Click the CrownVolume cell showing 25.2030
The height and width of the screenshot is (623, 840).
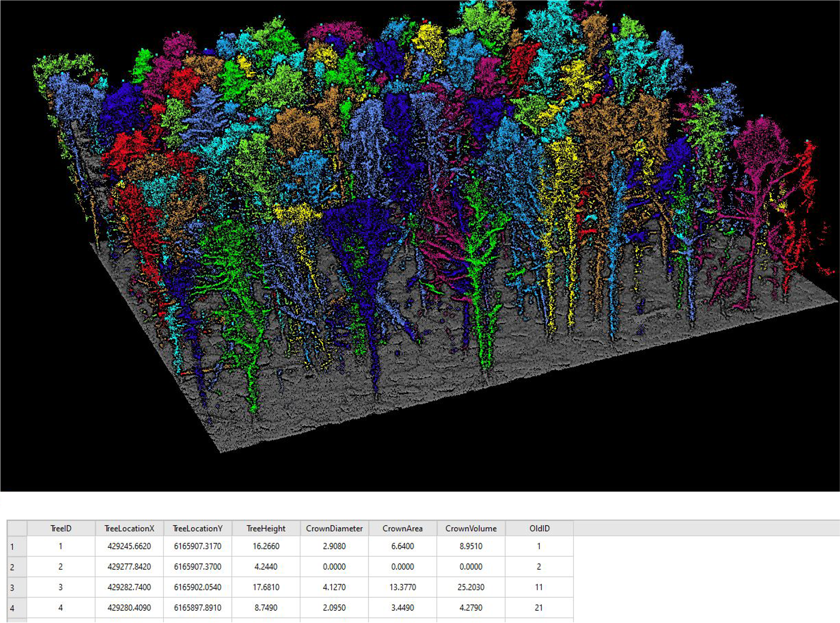pos(471,587)
